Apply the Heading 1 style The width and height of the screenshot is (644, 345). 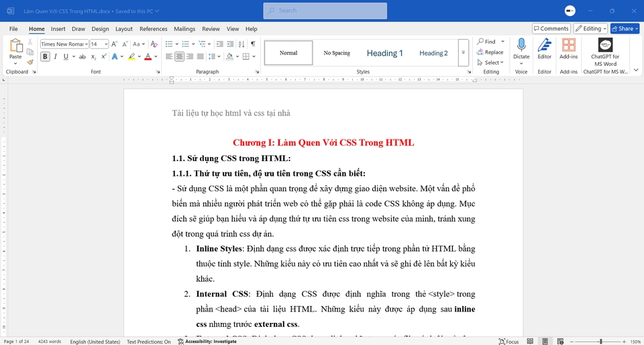click(385, 53)
